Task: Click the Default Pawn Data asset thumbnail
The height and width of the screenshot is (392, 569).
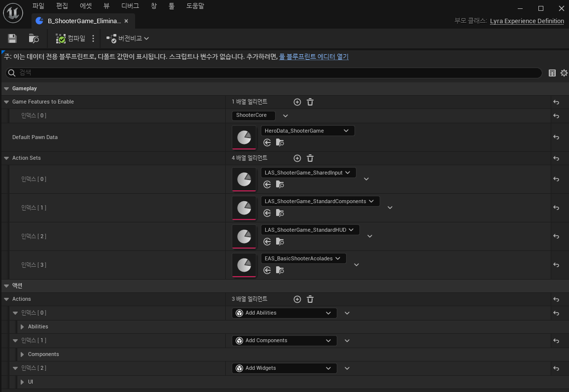Action: (x=244, y=137)
